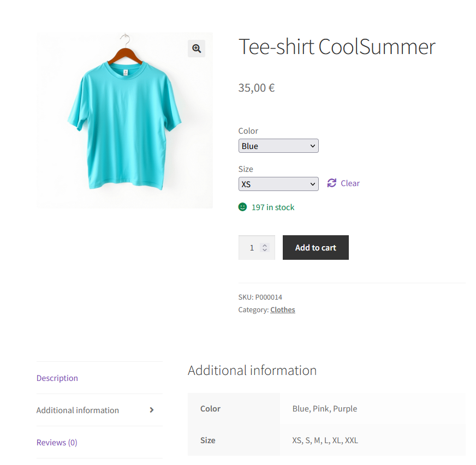This screenshot has width=476, height=465.
Task: Open the Clothes category link
Action: pyautogui.click(x=283, y=310)
